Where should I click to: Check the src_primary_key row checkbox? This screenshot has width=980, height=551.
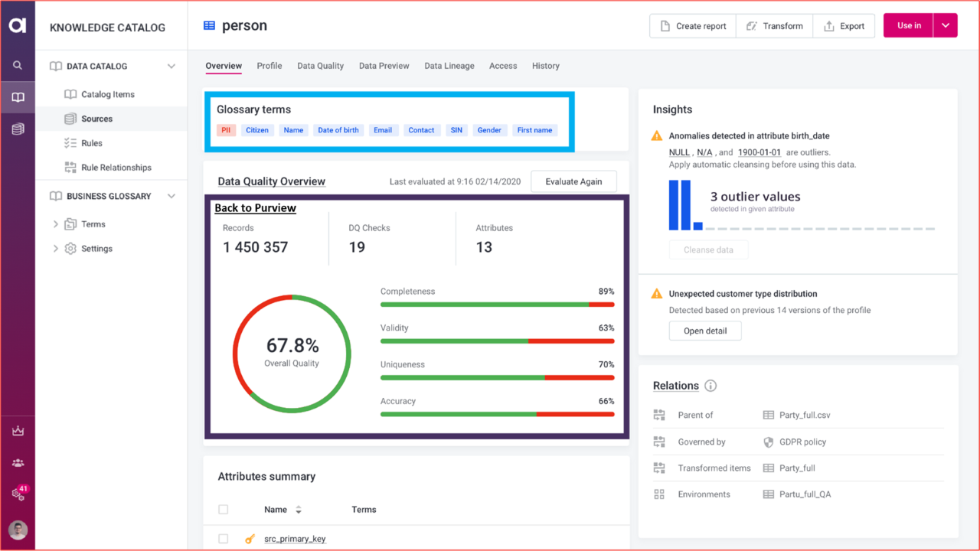point(223,539)
